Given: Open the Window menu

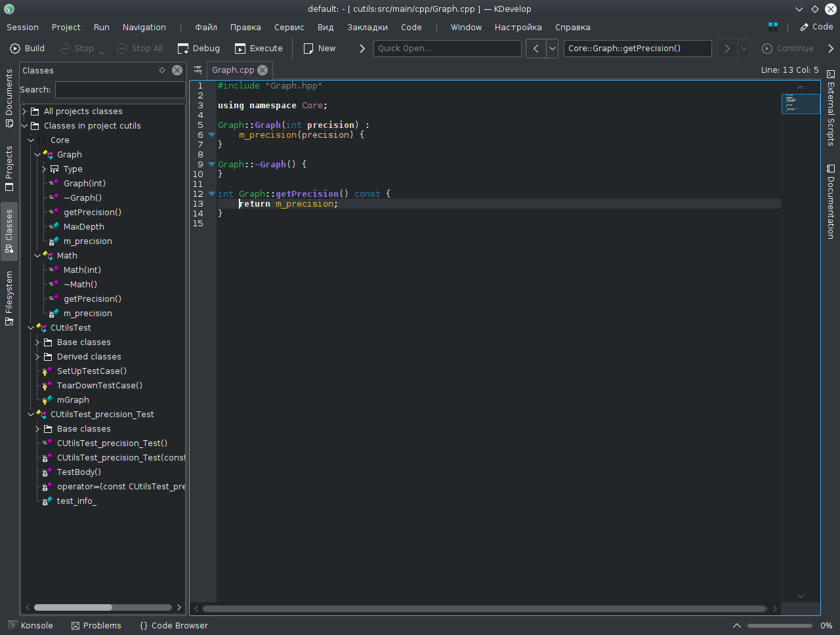Looking at the screenshot, I should [466, 28].
